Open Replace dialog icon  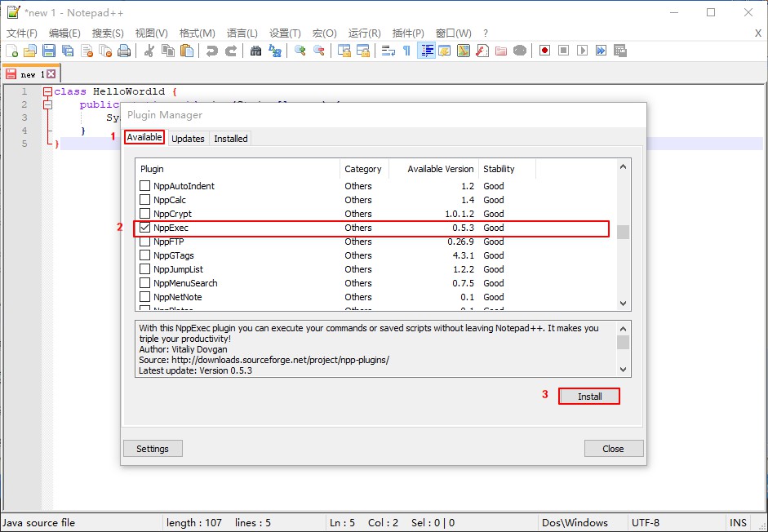click(x=275, y=51)
